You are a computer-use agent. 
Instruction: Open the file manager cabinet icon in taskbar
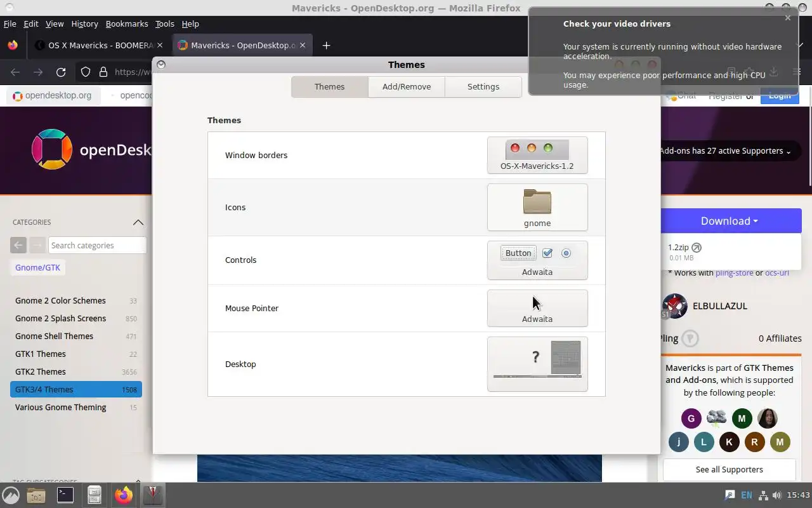(x=95, y=495)
